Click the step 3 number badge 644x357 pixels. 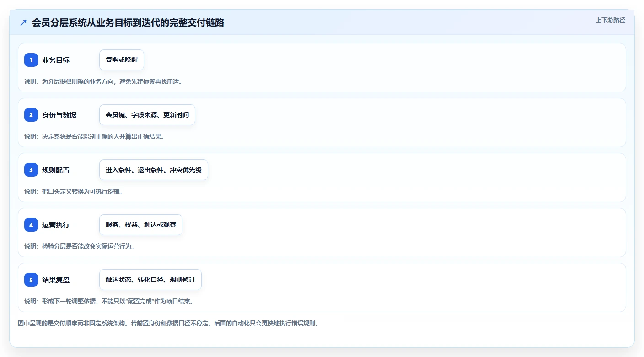(31, 170)
